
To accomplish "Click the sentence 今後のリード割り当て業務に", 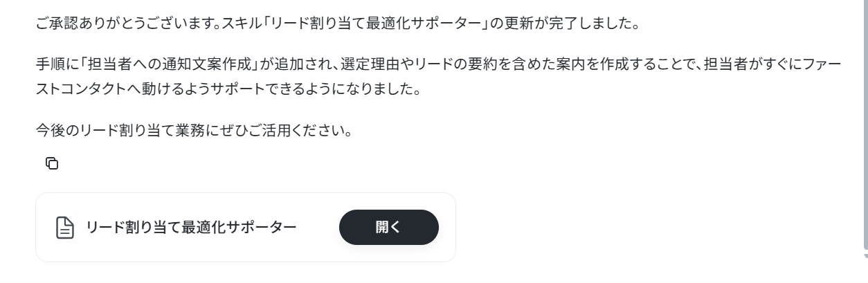I will (x=133, y=129).
